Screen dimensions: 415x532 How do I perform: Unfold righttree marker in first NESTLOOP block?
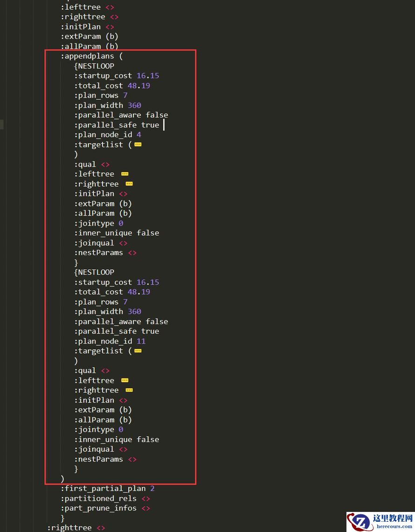tap(129, 184)
